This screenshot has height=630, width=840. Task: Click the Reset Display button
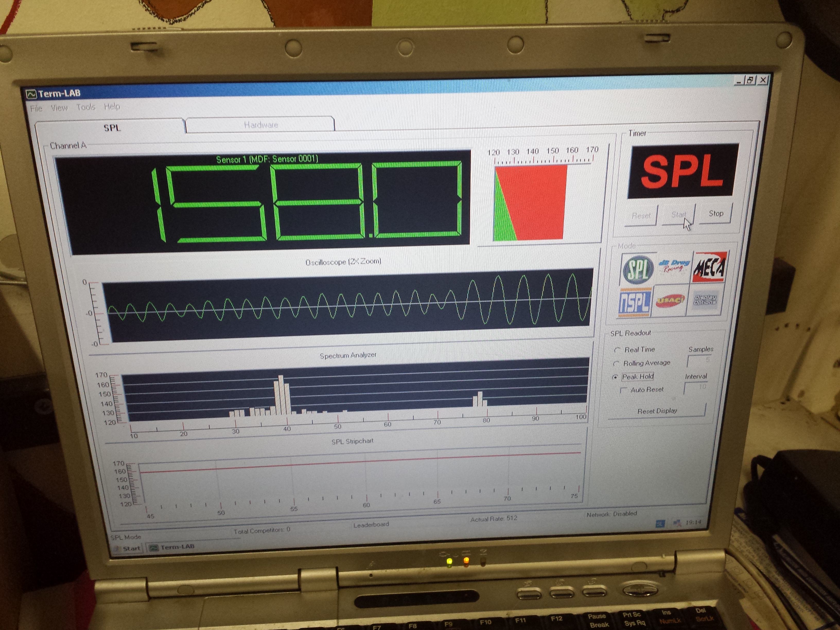657,411
